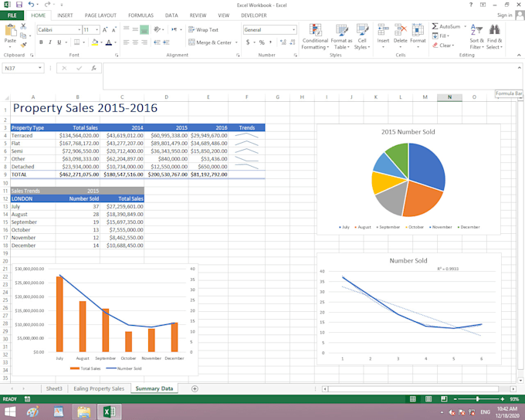
Task: Open Find & Select binoculars
Action: pos(495,37)
